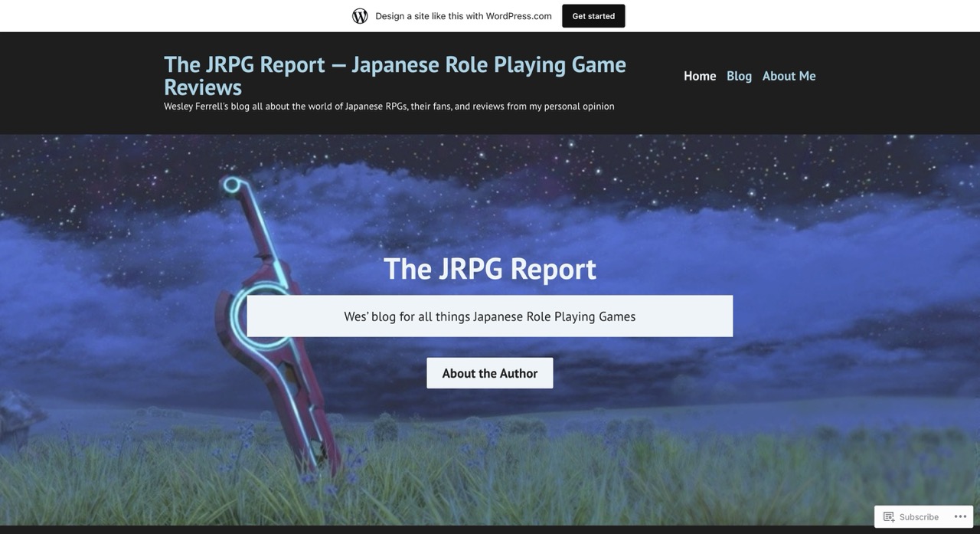Click the About the Author button

(x=489, y=372)
